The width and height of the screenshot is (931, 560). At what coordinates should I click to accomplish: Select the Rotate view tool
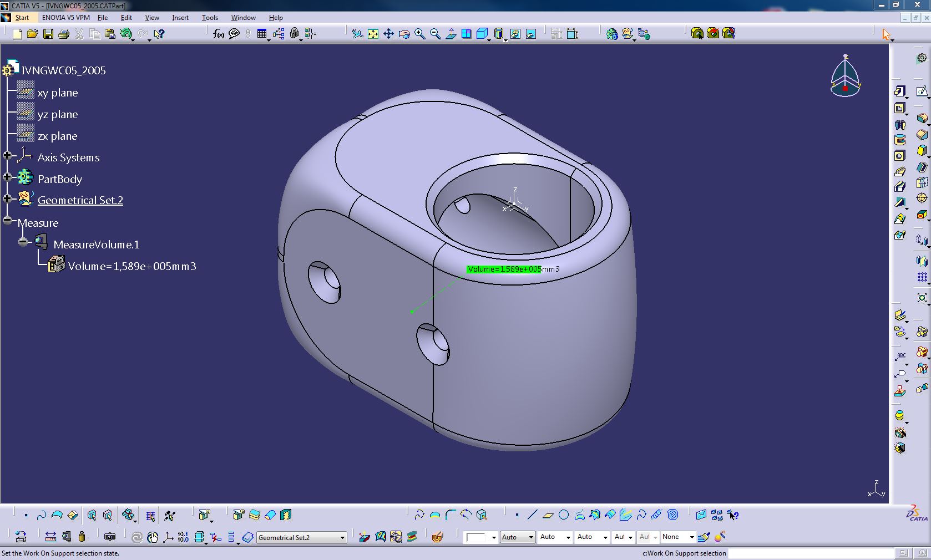[404, 34]
